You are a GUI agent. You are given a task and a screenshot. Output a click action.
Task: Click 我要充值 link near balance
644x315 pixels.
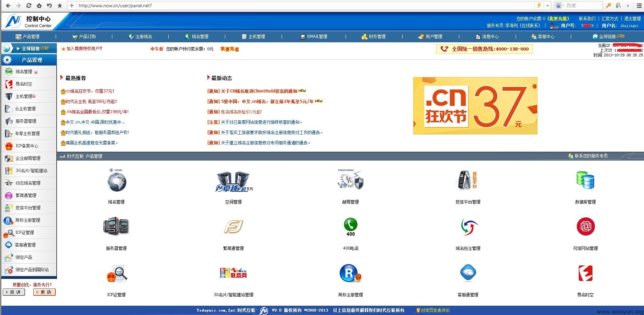230,49
